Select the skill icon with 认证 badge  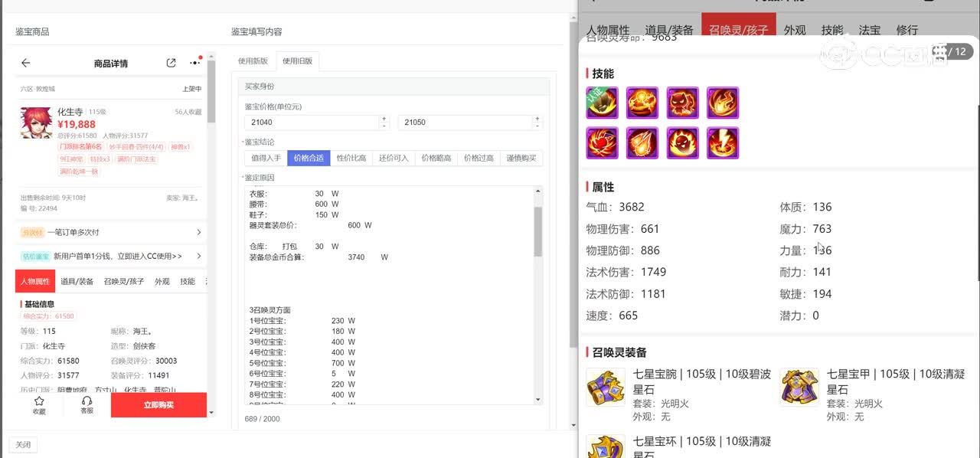[603, 103]
